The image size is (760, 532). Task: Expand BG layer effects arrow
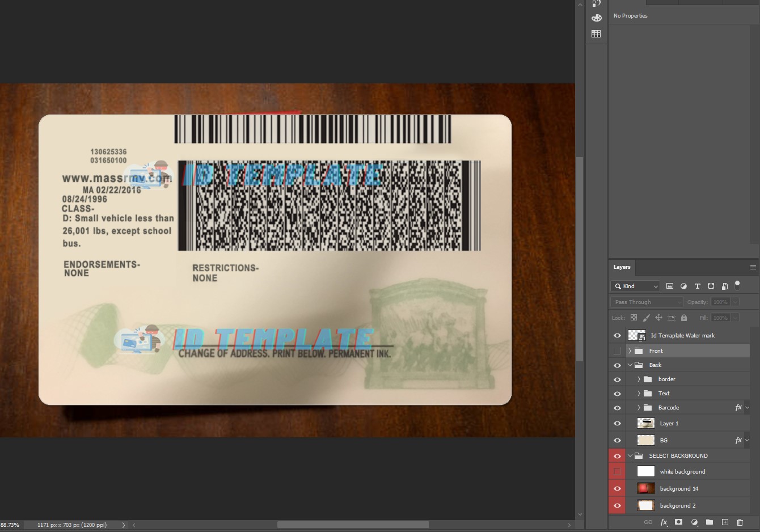tap(747, 441)
